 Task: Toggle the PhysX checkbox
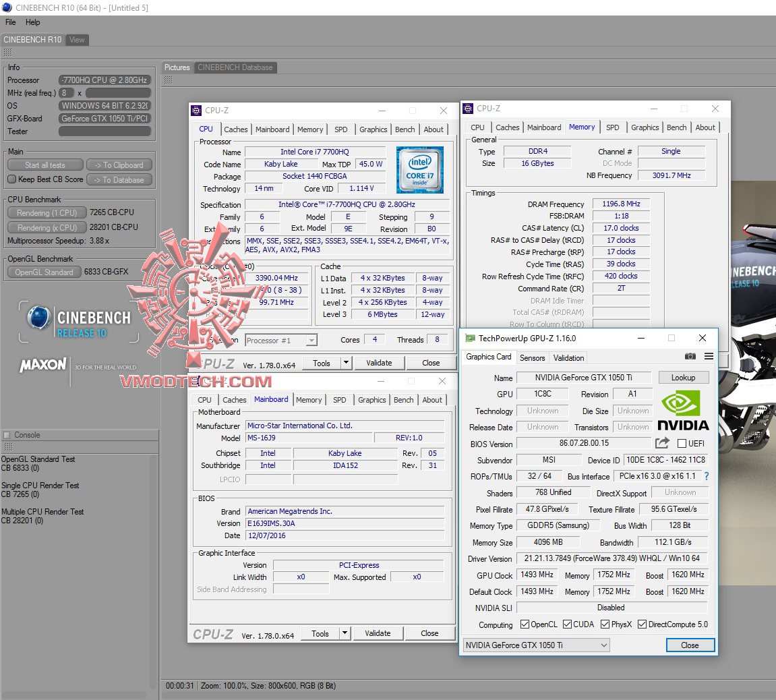click(x=605, y=624)
